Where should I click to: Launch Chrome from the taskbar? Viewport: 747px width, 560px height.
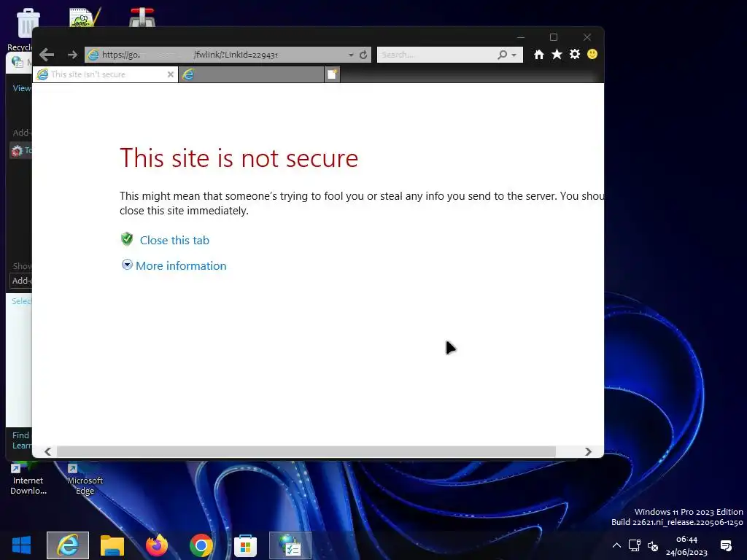tap(201, 545)
